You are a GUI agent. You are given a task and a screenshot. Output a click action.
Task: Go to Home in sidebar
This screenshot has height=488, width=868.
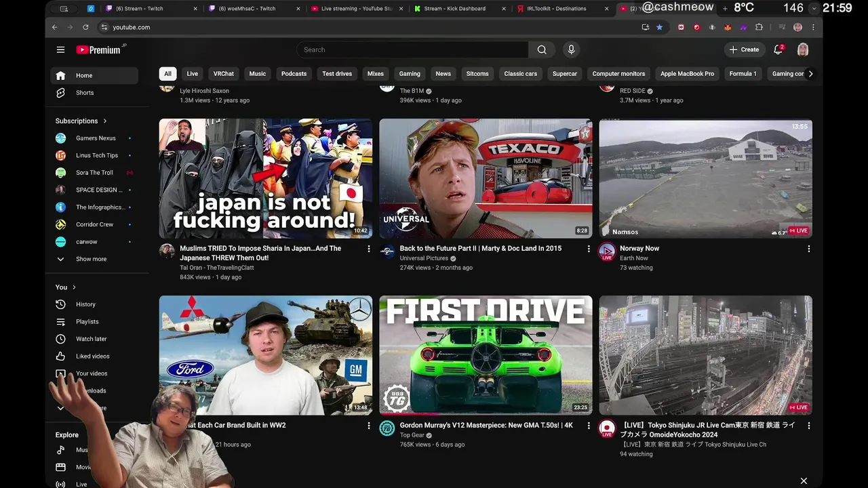[x=94, y=75]
